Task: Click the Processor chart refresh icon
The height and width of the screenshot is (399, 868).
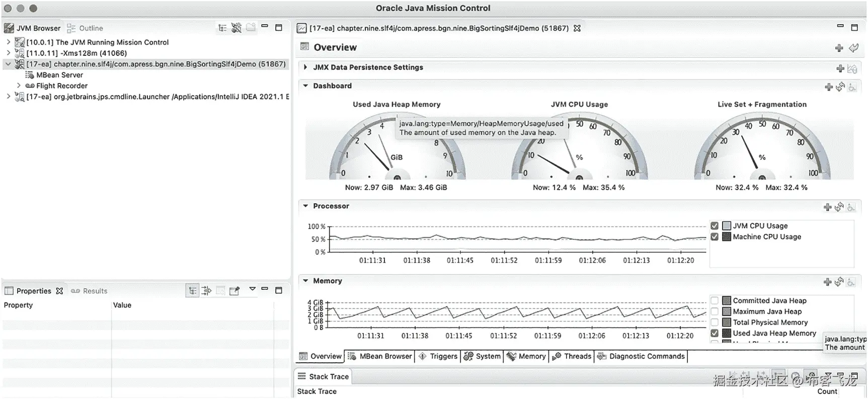Action: pos(839,207)
